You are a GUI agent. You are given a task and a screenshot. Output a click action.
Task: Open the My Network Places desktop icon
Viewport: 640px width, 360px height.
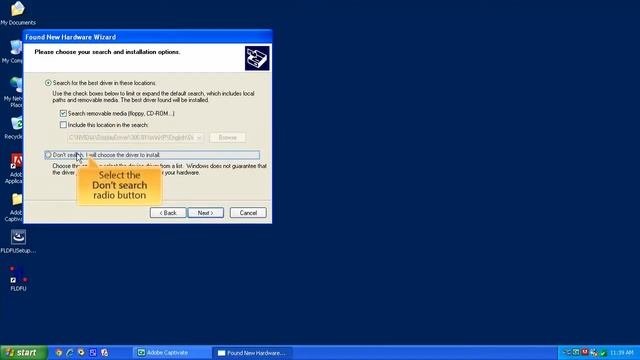point(16,85)
